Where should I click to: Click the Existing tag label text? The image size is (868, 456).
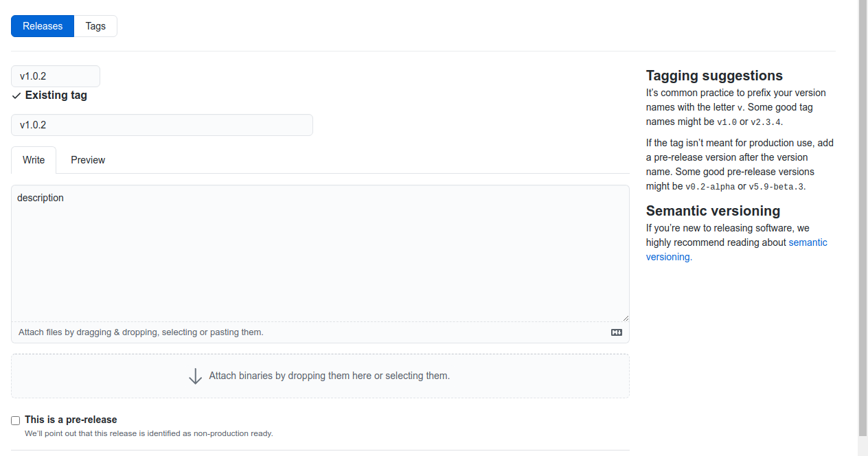tap(56, 95)
